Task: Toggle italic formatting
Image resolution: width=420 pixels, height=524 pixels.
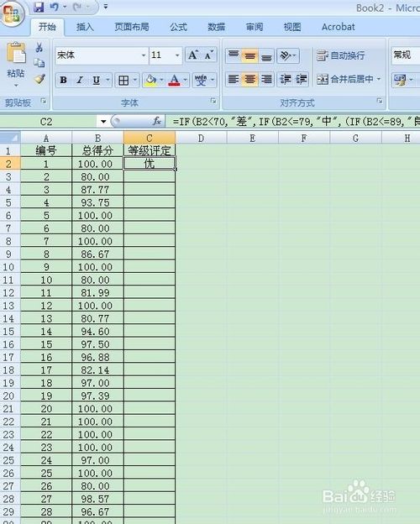Action: pyautogui.click(x=80, y=81)
